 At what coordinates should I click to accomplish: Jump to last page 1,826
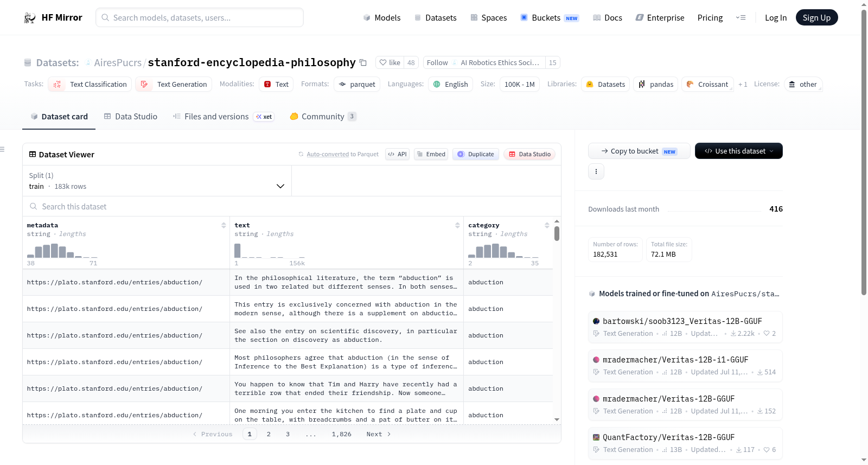[342, 434]
